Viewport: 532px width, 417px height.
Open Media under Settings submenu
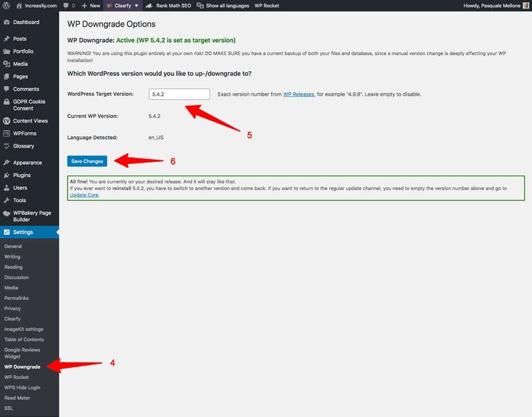click(x=11, y=288)
